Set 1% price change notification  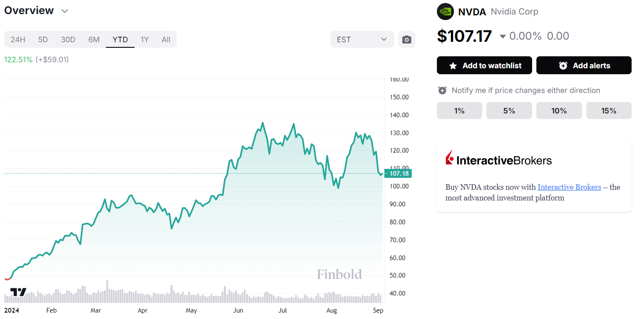point(460,110)
